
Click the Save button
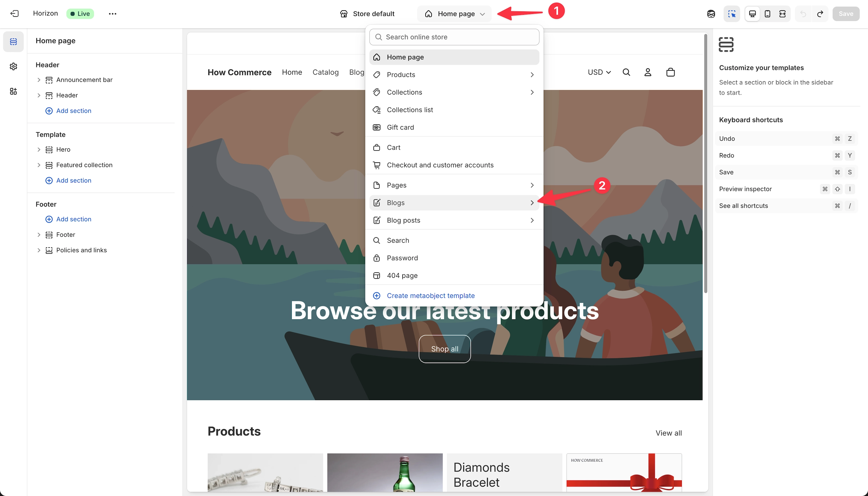click(846, 14)
